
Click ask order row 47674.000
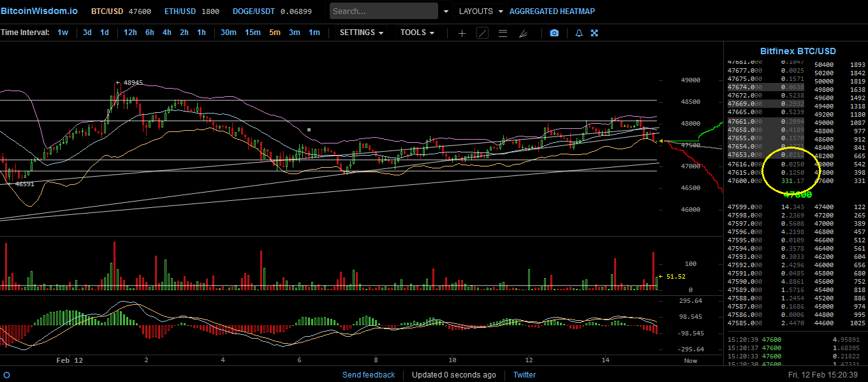765,87
